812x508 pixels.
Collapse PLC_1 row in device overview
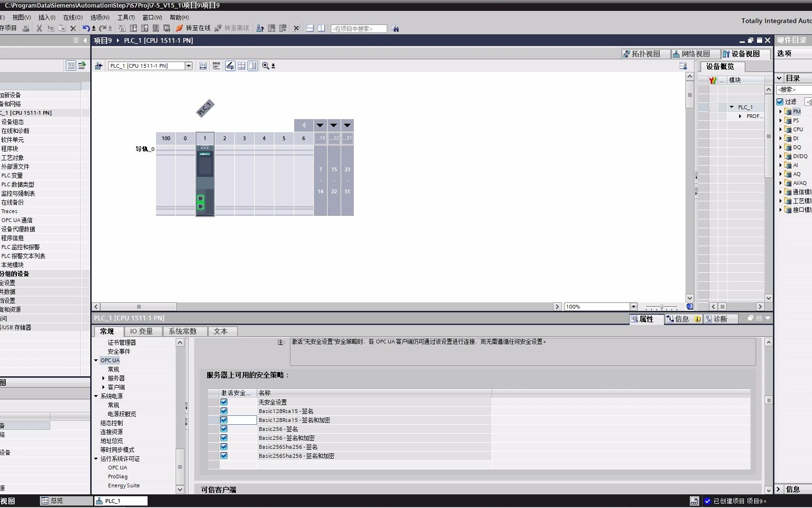[732, 107]
